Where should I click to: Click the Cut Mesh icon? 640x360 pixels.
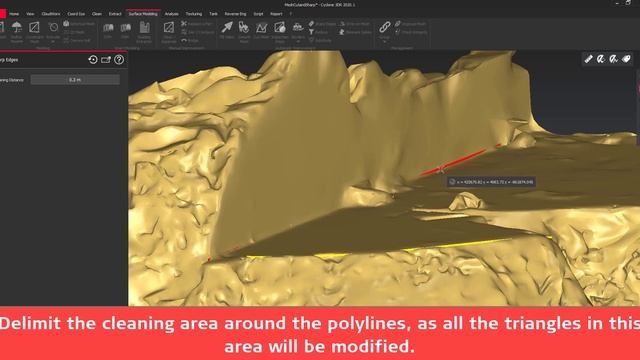tap(262, 27)
